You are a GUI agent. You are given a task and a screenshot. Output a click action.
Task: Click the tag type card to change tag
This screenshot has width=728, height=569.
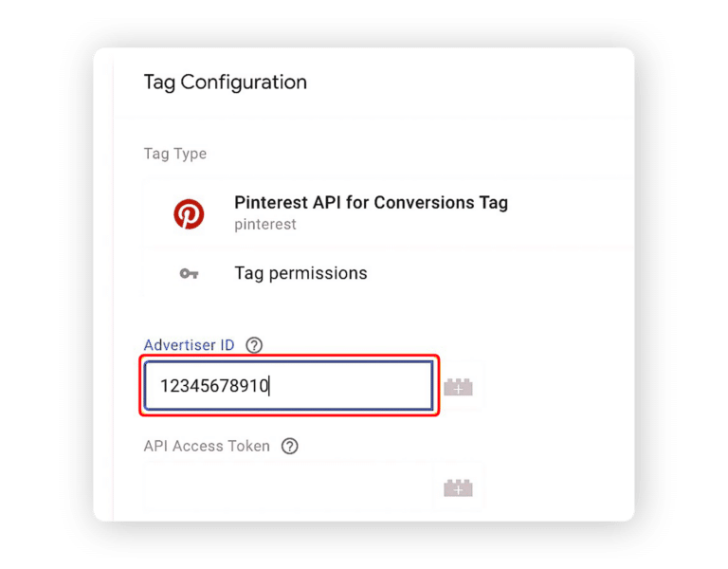(x=388, y=213)
